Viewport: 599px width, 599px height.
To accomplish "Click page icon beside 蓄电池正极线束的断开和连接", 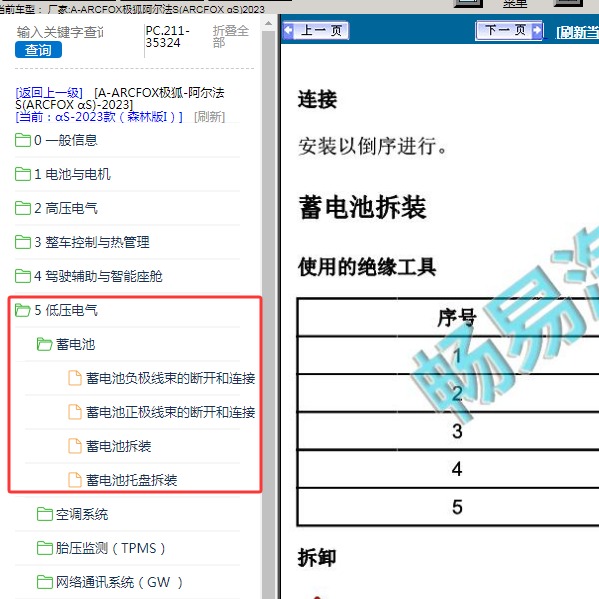I will coord(75,412).
